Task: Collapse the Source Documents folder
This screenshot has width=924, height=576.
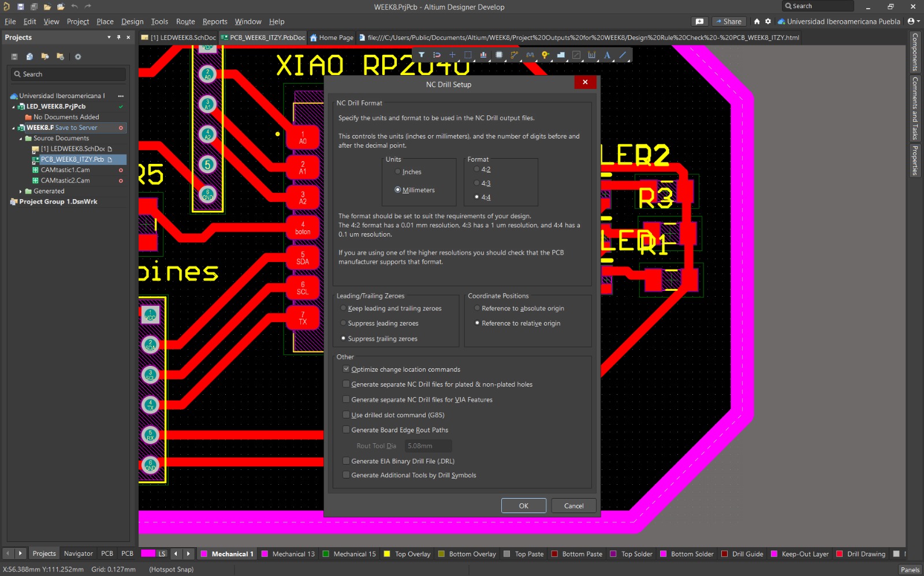Action: 20,138
